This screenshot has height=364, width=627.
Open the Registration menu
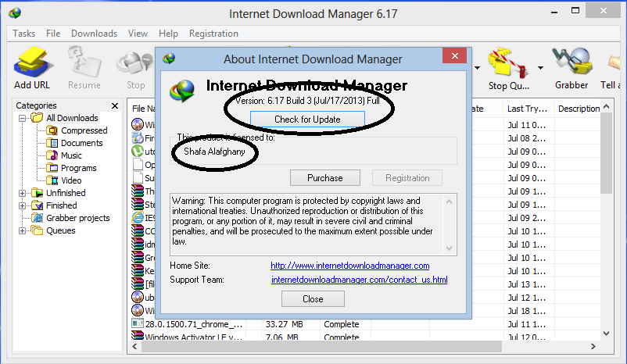tap(214, 34)
